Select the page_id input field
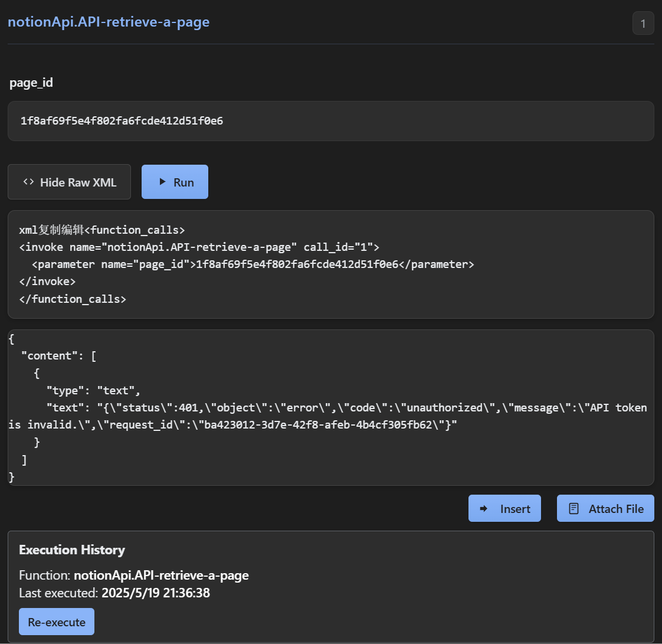 coord(330,121)
